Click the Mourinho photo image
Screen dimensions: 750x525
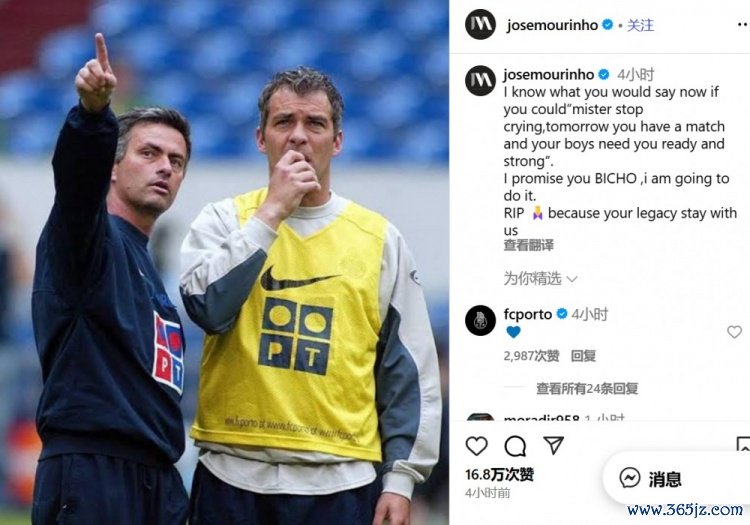[224, 262]
